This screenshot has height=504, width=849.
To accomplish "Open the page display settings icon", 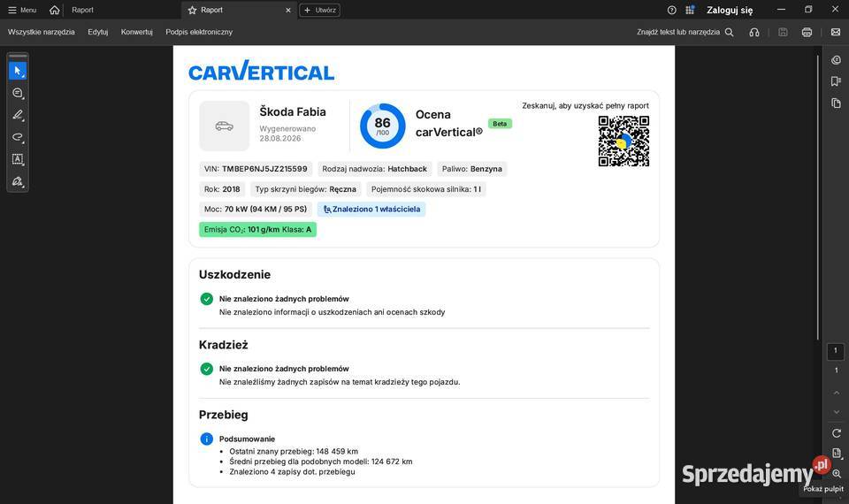I will click(836, 453).
